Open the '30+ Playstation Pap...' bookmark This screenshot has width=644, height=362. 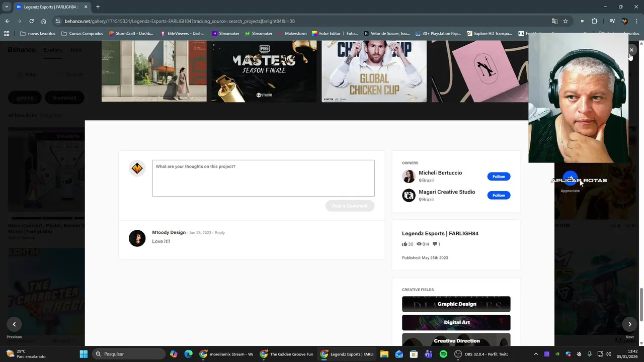click(438, 34)
